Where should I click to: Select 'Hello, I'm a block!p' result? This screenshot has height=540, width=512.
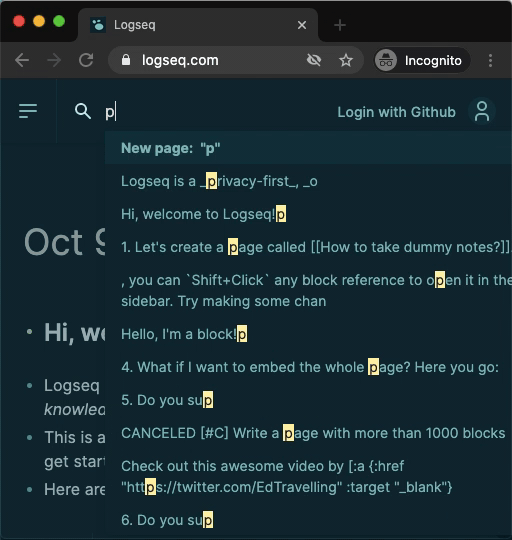coord(308,334)
